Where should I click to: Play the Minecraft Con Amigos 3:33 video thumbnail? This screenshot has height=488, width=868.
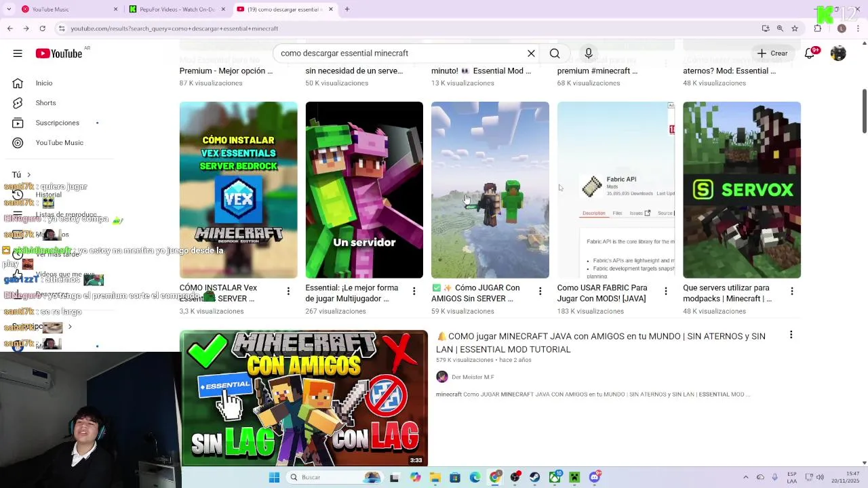tap(304, 399)
